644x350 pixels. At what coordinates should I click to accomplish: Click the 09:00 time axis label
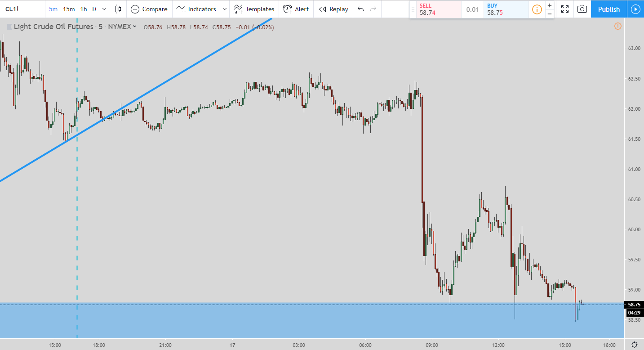click(x=432, y=345)
